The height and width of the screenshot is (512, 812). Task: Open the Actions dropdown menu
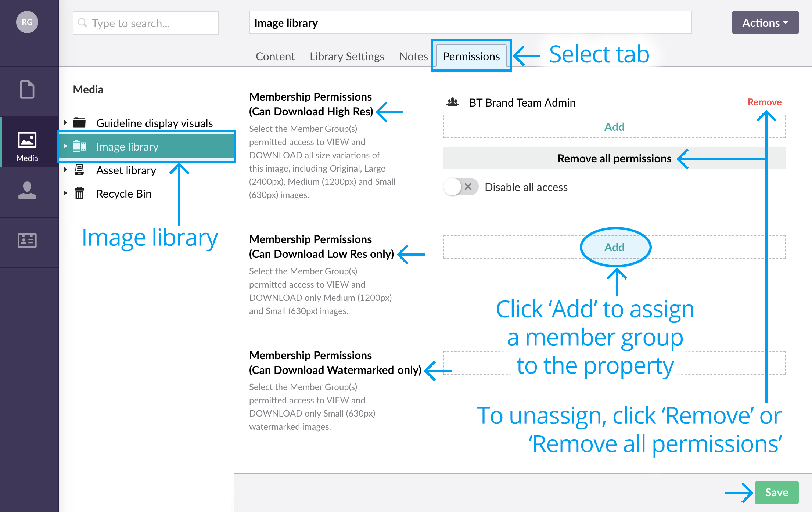[x=765, y=22]
